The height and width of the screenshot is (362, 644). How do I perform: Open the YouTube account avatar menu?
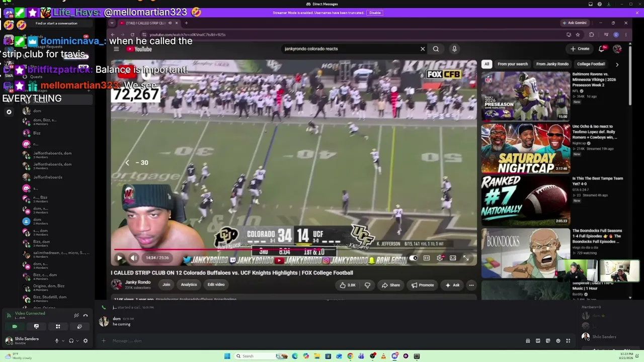click(x=617, y=49)
